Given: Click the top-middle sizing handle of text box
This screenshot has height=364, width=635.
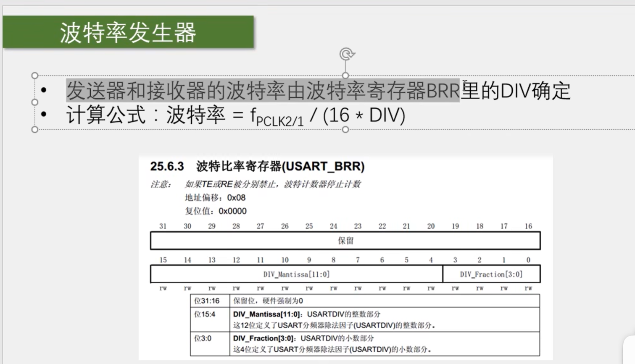Looking at the screenshot, I should click(345, 76).
